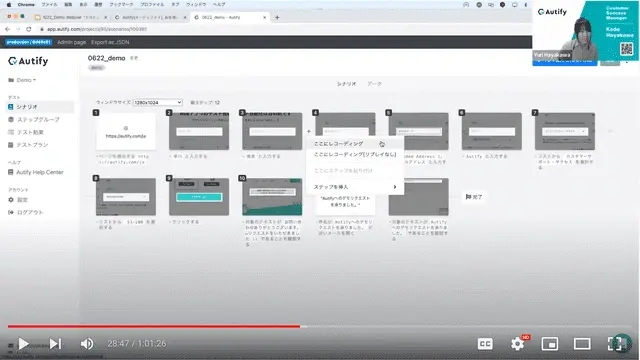
Task: Mute the video volume
Action: click(87, 344)
